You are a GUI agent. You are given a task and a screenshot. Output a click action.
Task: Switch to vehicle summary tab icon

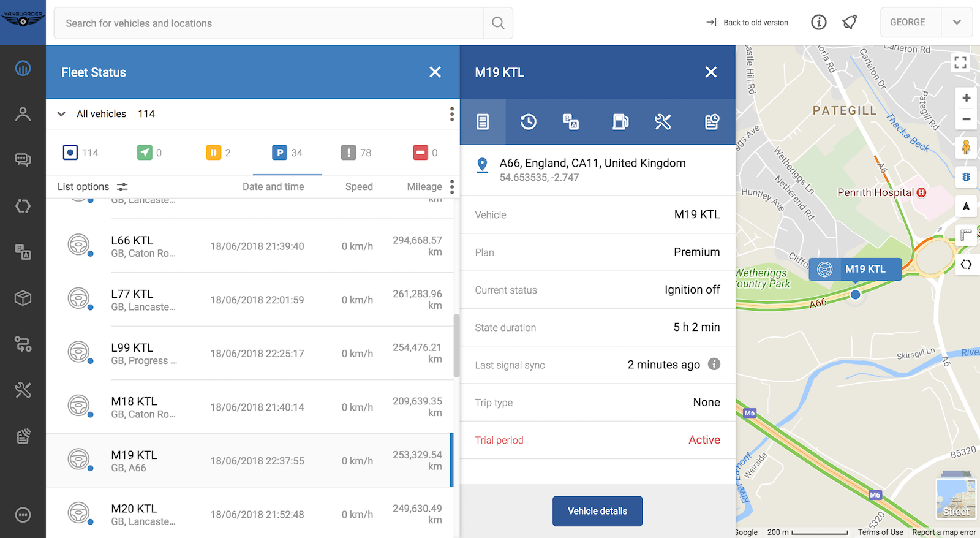[x=483, y=122]
